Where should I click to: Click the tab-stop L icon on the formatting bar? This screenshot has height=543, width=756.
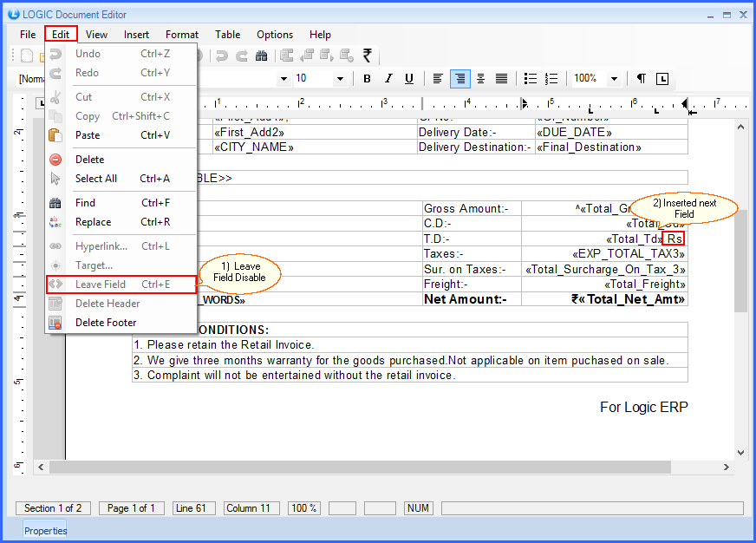(662, 79)
